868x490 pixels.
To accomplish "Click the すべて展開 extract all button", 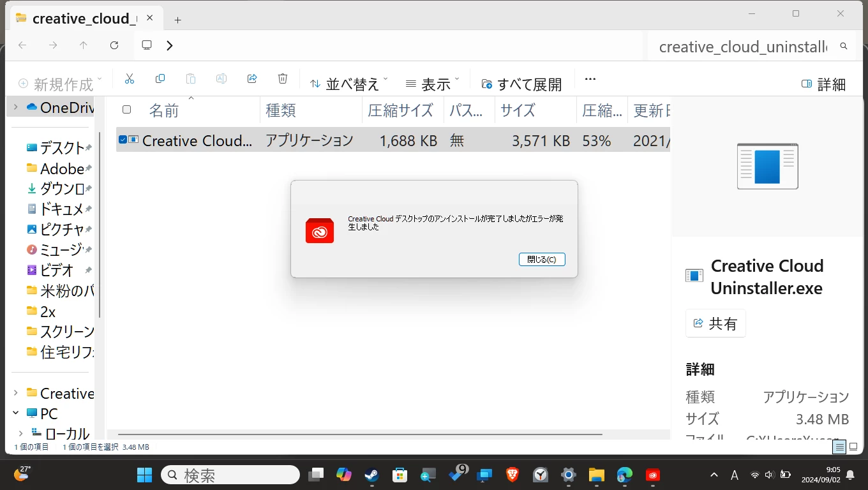I will pyautogui.click(x=522, y=83).
